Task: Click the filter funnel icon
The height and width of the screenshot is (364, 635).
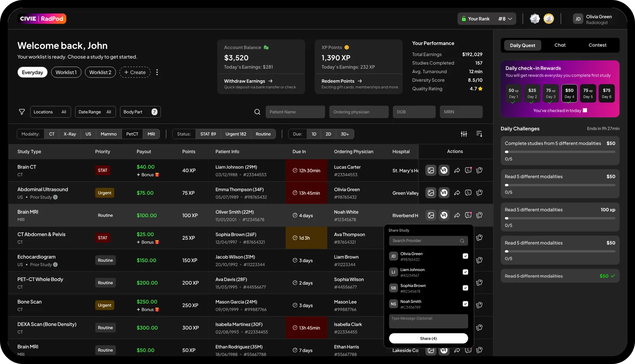Action: [22, 112]
